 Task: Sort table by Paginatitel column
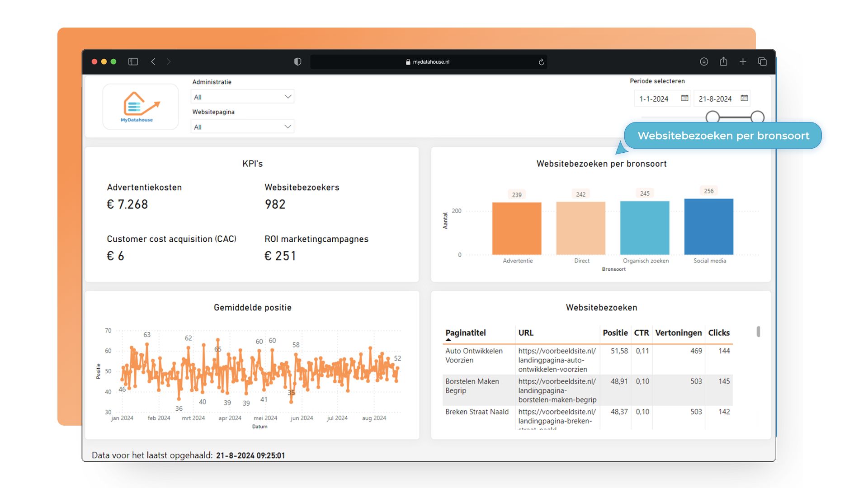pyautogui.click(x=465, y=333)
